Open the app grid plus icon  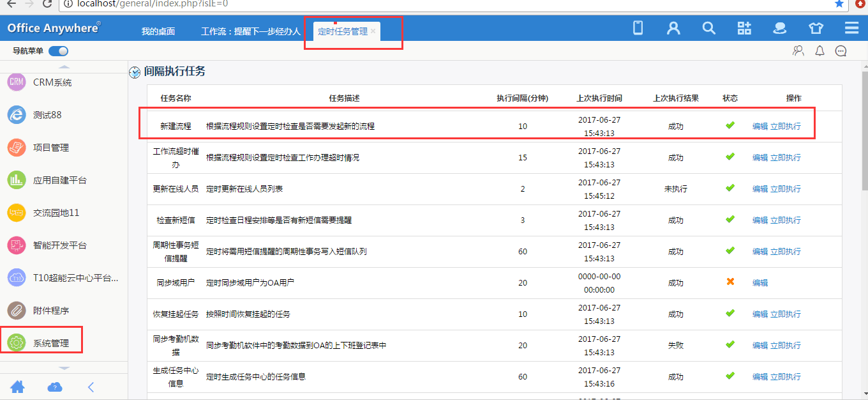pos(744,28)
